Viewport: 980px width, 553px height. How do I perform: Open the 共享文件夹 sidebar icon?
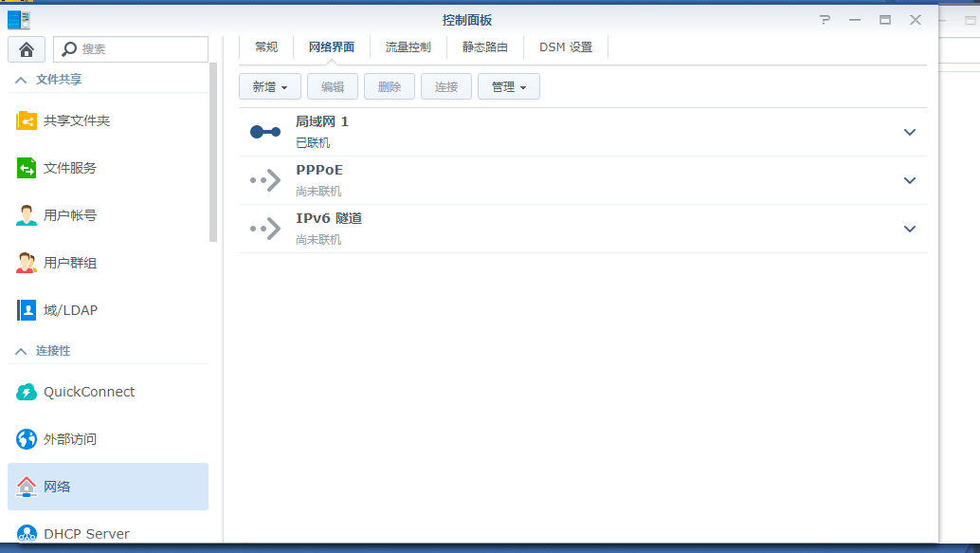click(26, 120)
